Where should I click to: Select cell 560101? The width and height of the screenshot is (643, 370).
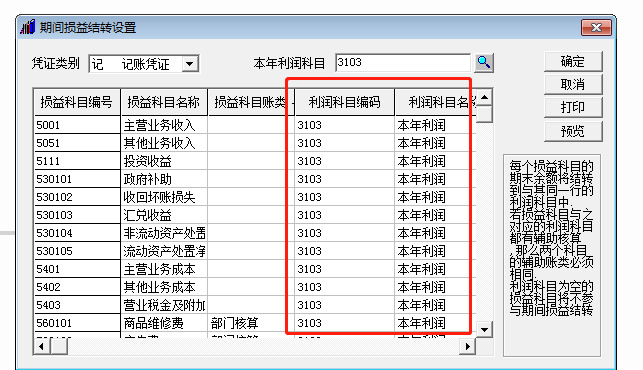[77, 323]
